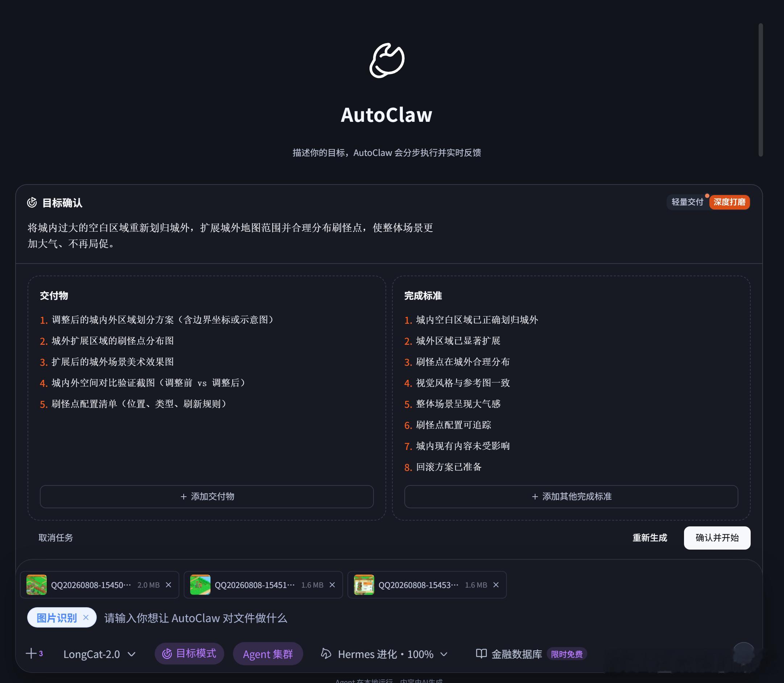
Task: Click 确认并开始 button
Action: [x=717, y=537]
